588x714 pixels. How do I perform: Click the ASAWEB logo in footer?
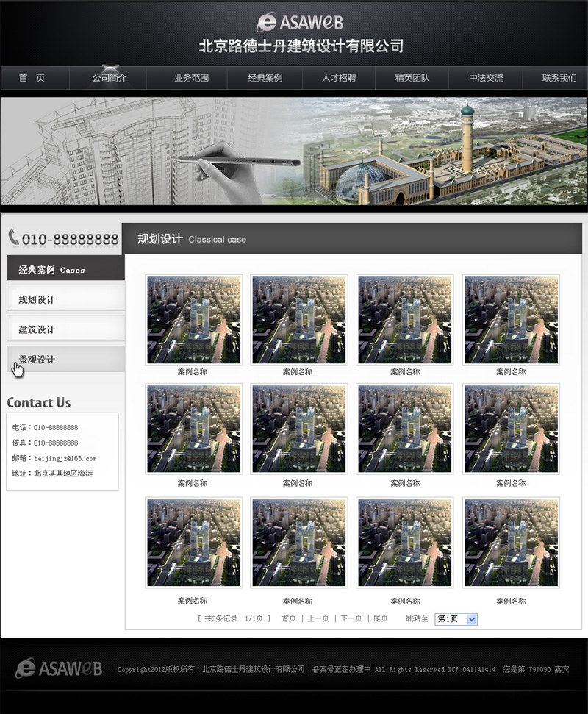[x=59, y=668]
